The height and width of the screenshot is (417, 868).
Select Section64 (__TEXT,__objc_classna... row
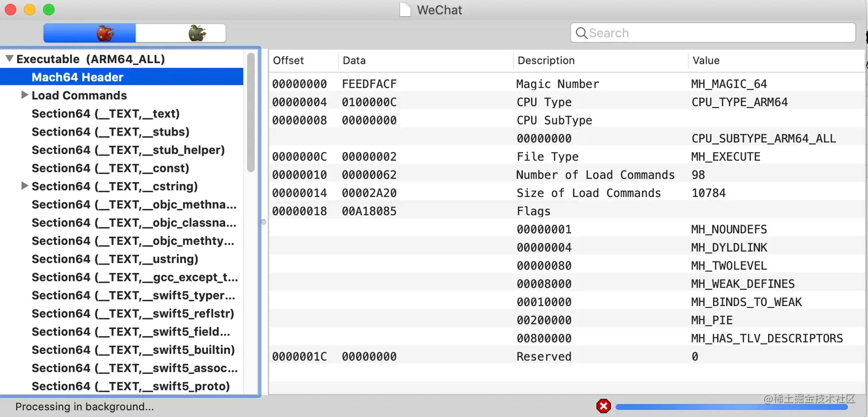click(x=134, y=222)
